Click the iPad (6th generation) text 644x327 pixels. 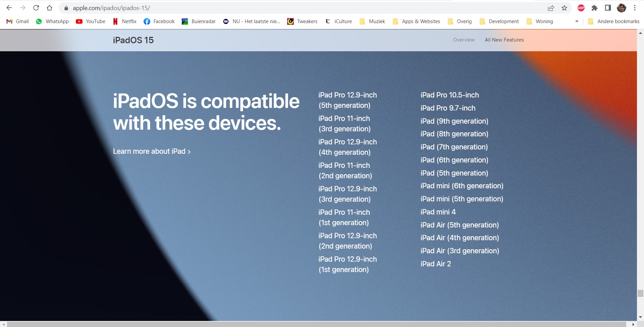(454, 160)
